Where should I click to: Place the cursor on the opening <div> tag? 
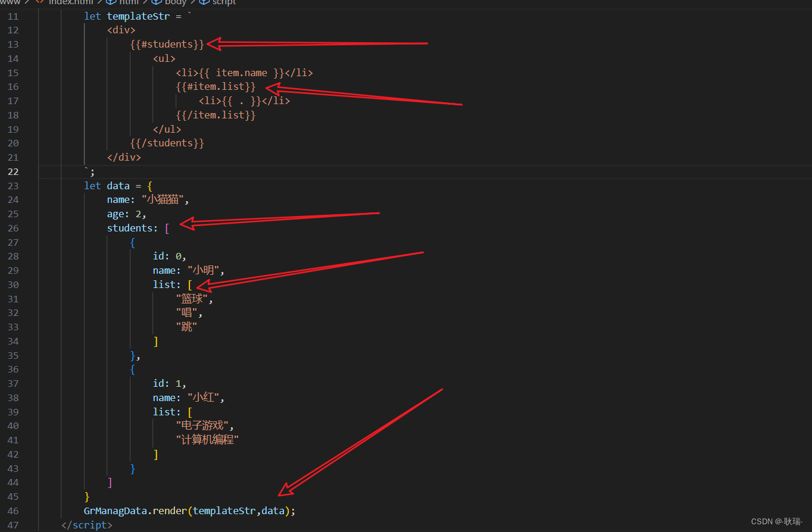121,30
